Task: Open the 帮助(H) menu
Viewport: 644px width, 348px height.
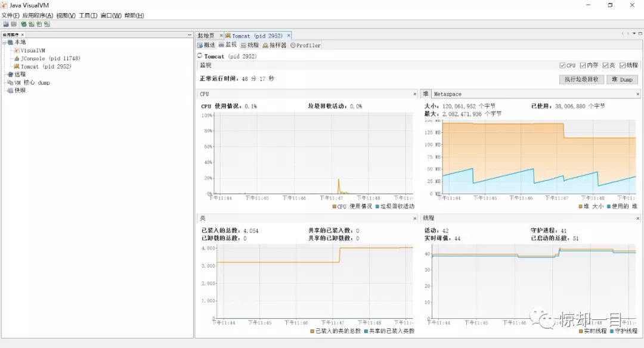Action: tap(134, 15)
